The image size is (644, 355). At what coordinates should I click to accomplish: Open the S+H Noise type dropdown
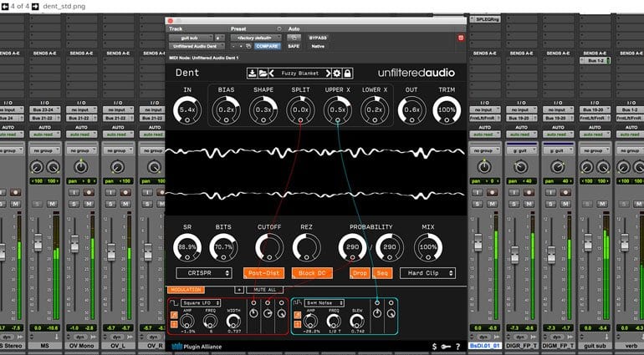[x=324, y=303]
